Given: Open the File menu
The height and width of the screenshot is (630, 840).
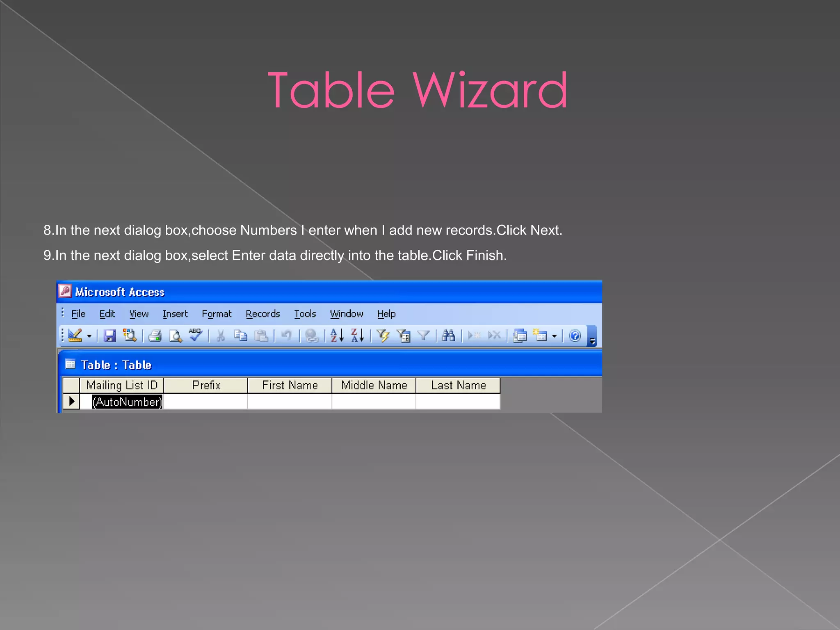Looking at the screenshot, I should coord(78,314).
